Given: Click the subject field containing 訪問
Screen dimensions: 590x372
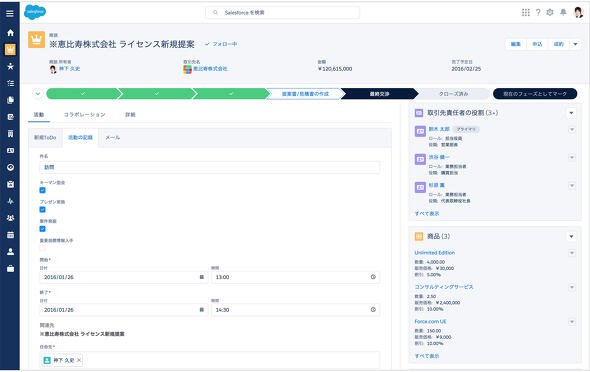Looking at the screenshot, I should [210, 167].
